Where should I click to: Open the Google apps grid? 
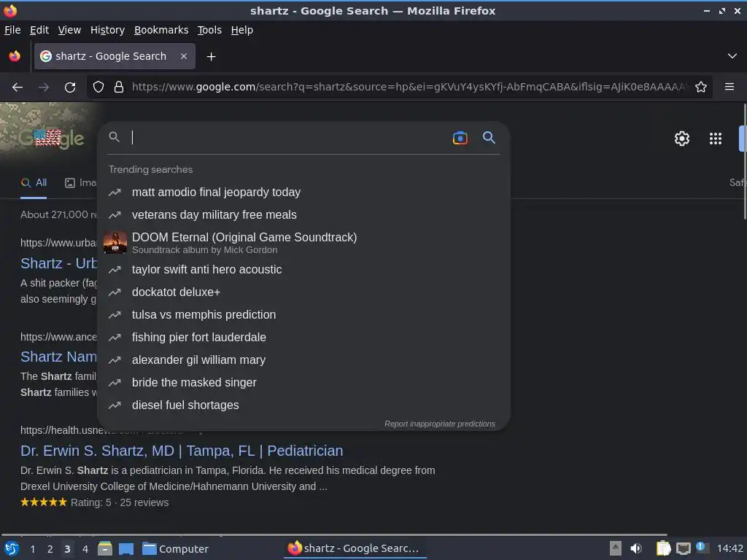tap(715, 139)
